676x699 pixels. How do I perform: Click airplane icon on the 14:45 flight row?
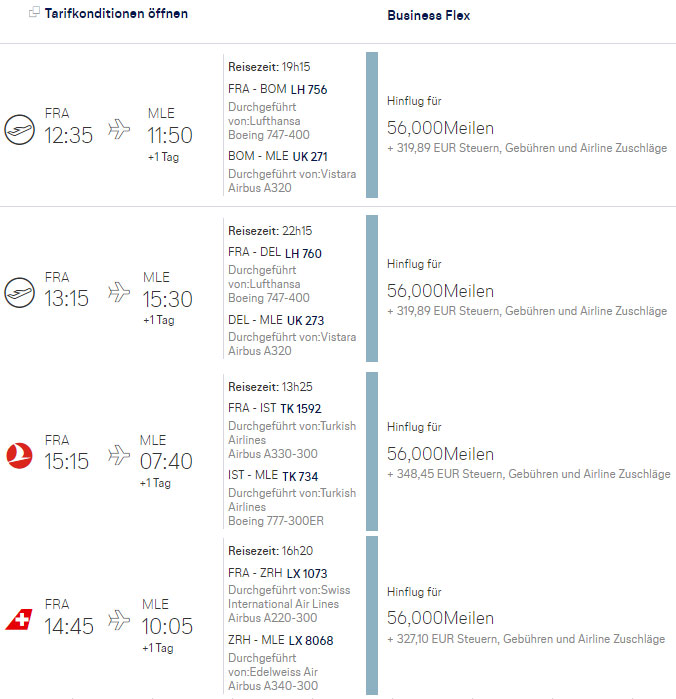coord(119,620)
